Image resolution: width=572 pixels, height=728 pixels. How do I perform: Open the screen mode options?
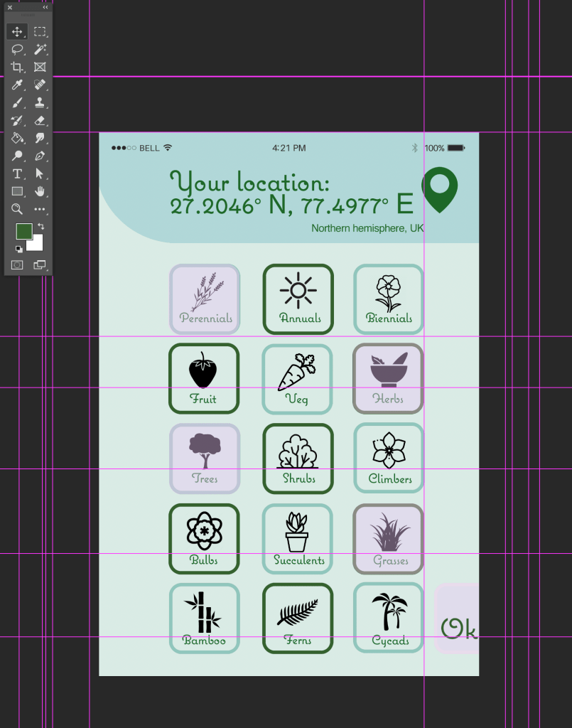40,265
